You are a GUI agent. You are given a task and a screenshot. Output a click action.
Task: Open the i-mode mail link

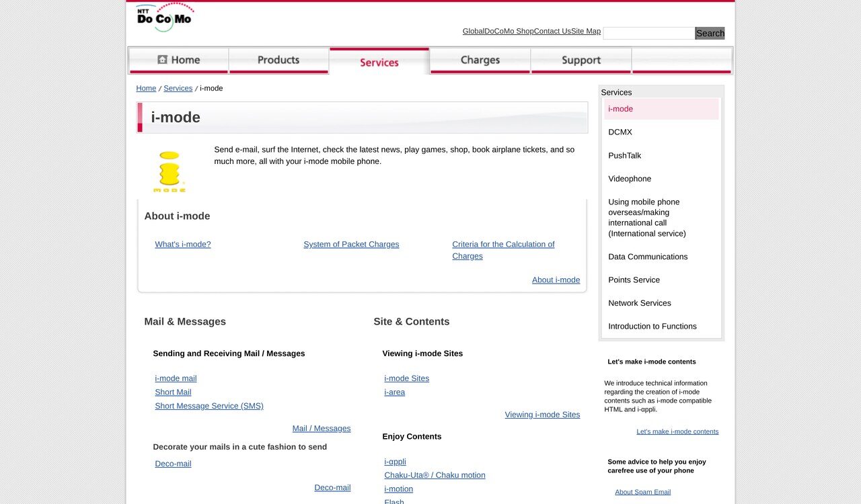pyautogui.click(x=176, y=378)
